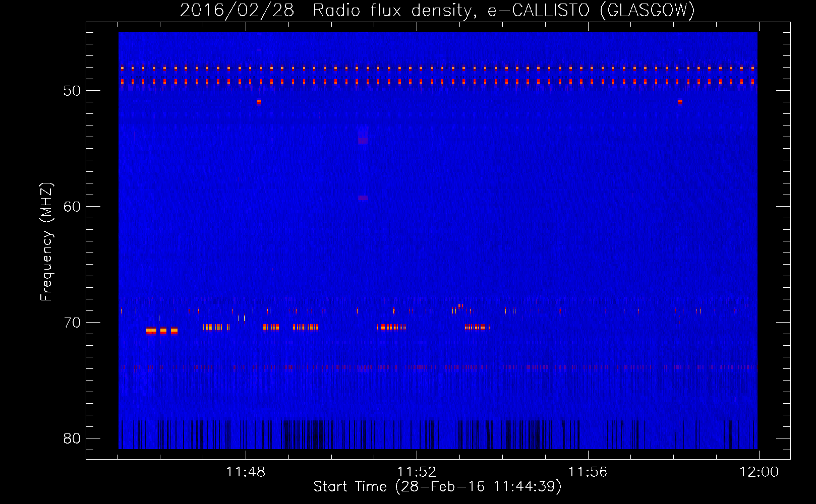Click the 'Start Time (28-Feb-16 11:44:39)' x-axis label
The image size is (816, 504).
tap(437, 487)
